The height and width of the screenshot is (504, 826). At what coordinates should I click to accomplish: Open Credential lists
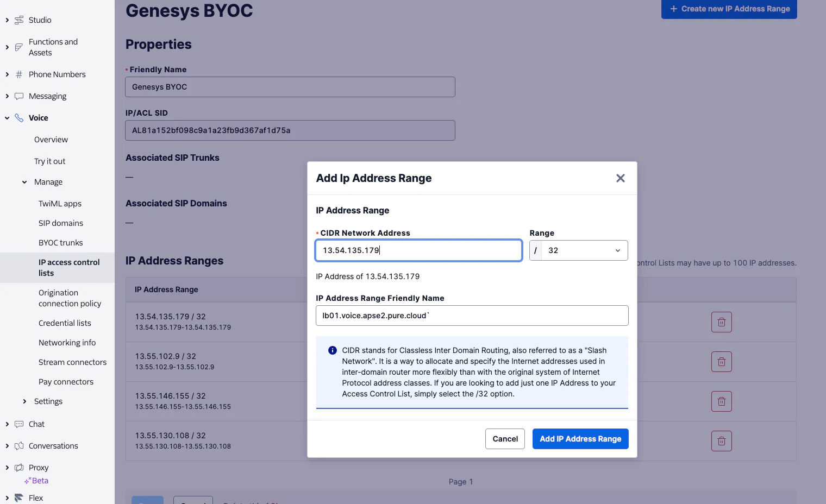click(x=65, y=323)
